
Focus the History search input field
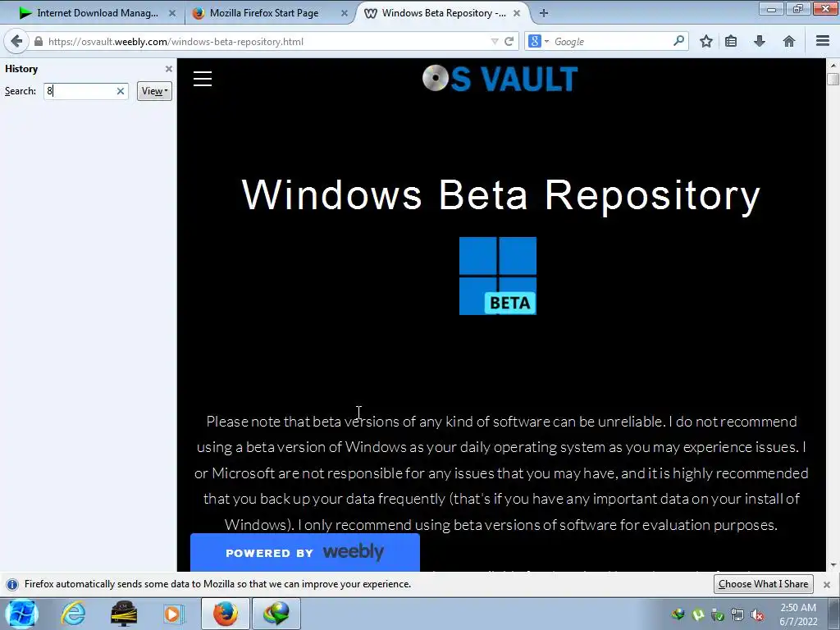tap(80, 91)
